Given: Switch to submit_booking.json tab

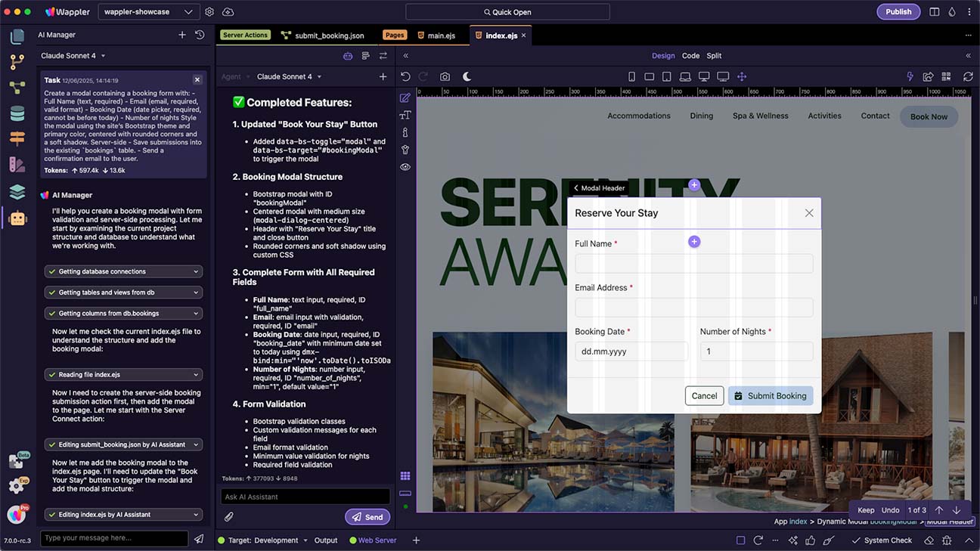Looking at the screenshot, I should (x=323, y=36).
